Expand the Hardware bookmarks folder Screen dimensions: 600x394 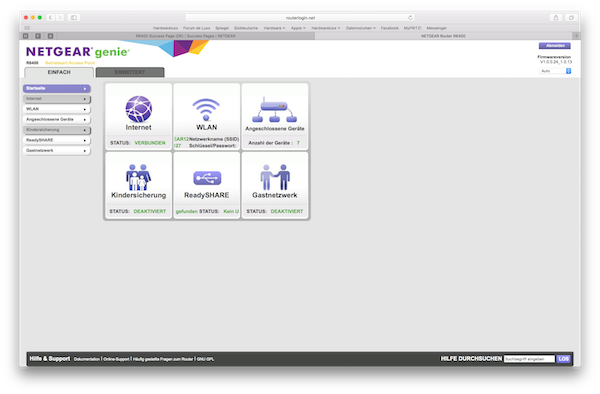pos(274,28)
